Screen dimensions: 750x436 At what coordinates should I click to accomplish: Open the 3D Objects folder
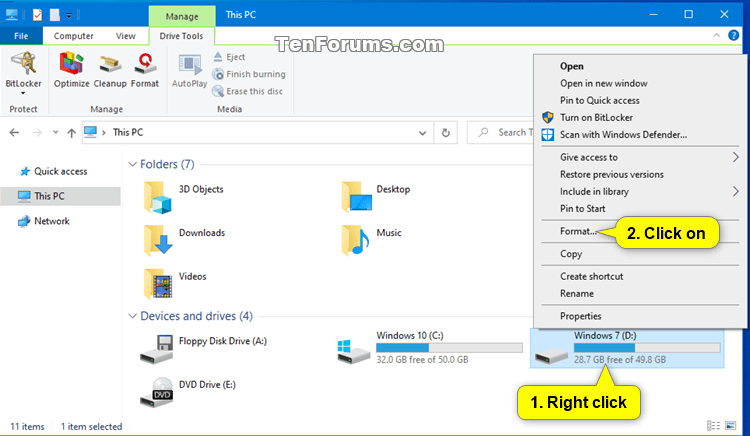click(184, 196)
